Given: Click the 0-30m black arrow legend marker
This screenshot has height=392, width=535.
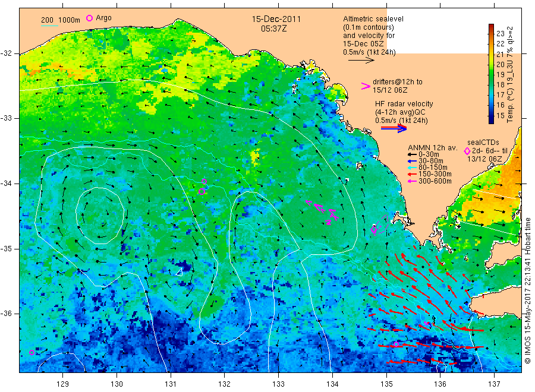Looking at the screenshot, I should (x=412, y=154).
